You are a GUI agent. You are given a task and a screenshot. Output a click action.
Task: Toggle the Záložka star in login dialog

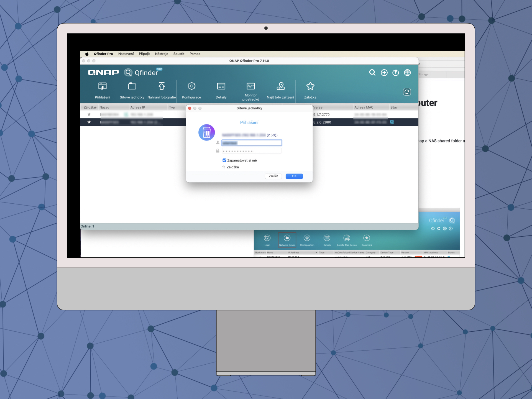point(224,167)
